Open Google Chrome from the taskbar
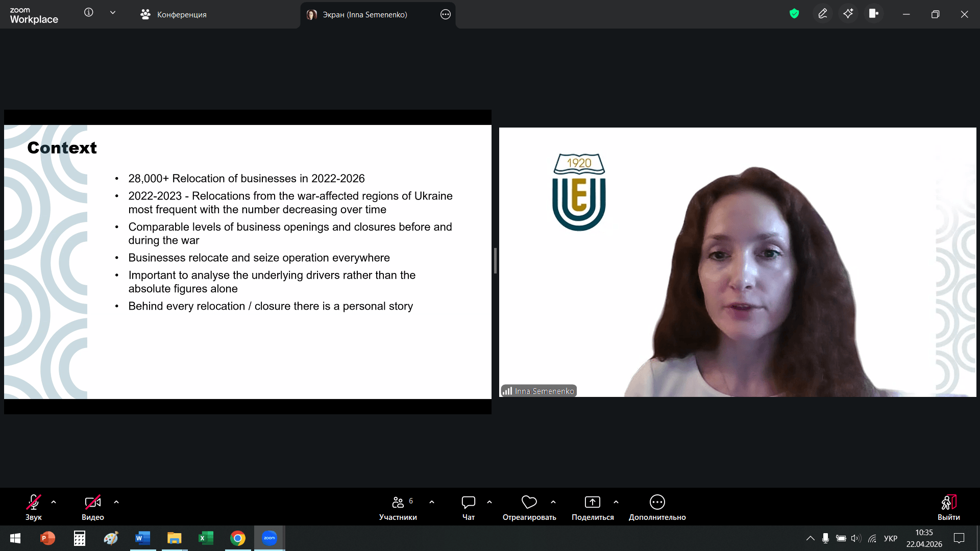Viewport: 980px width, 551px height. tap(238, 538)
